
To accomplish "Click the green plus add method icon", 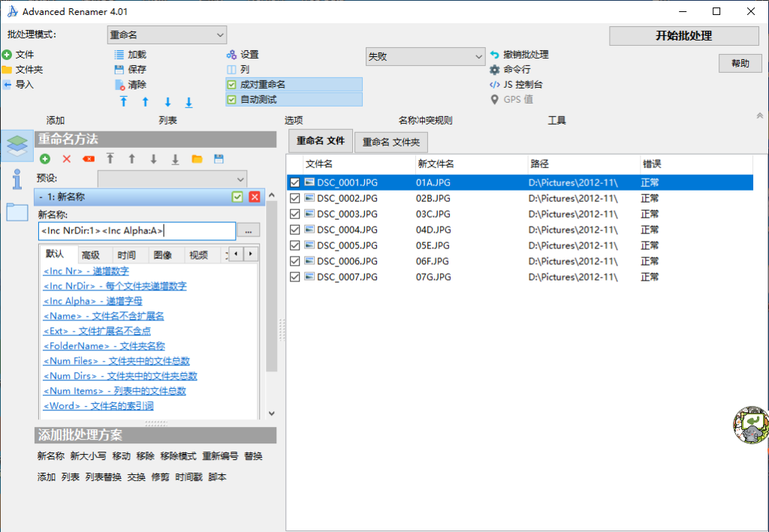I will click(x=45, y=159).
